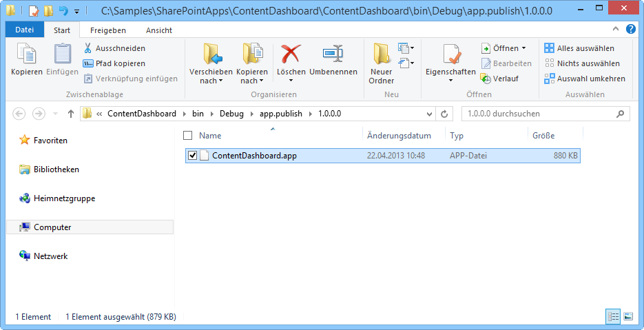Open Heimnetzgruppe in the navigation pane
The height and width of the screenshot is (330, 644).
(x=57, y=198)
